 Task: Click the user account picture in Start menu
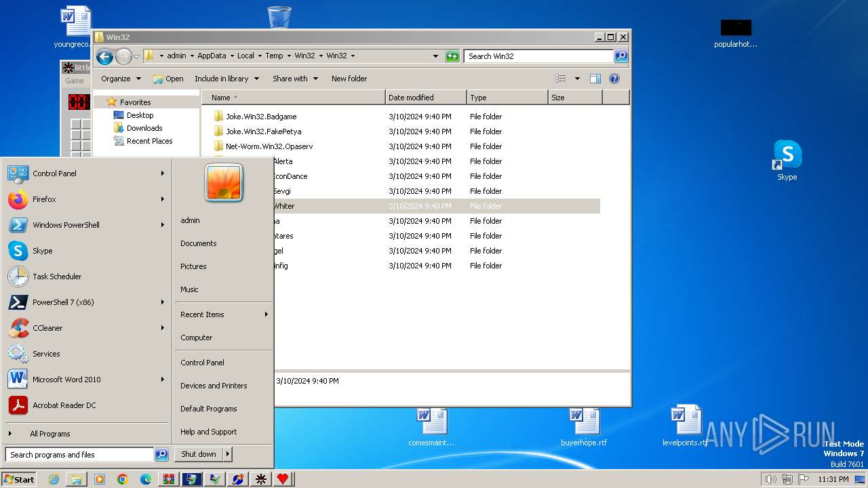224,183
